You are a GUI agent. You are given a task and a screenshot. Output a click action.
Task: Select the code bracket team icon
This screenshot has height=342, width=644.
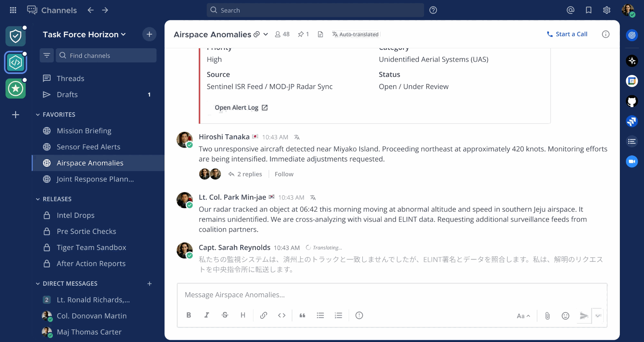pos(15,62)
